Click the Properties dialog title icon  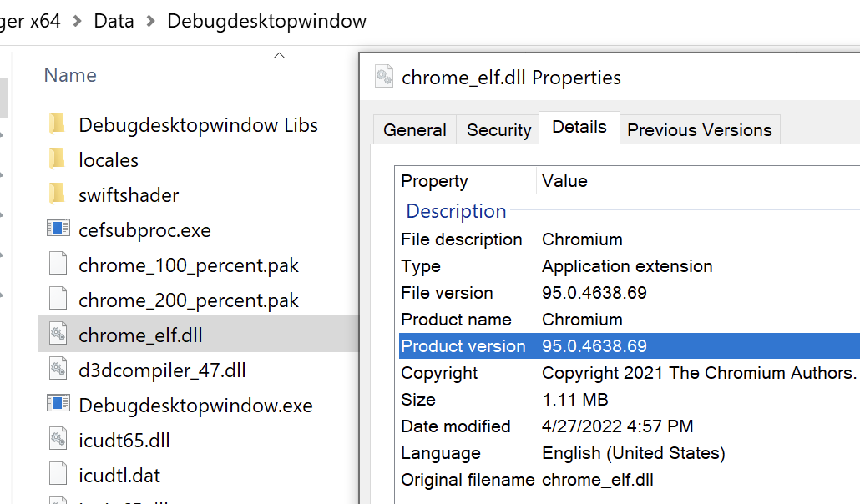click(384, 76)
